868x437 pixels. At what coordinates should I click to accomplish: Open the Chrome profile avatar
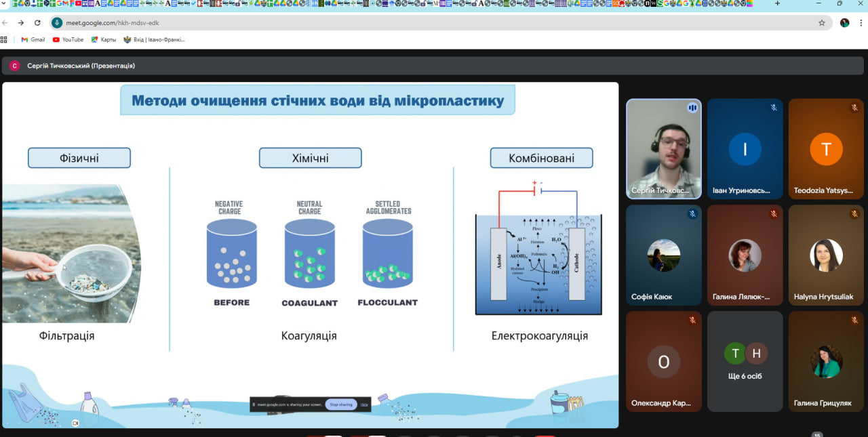844,22
